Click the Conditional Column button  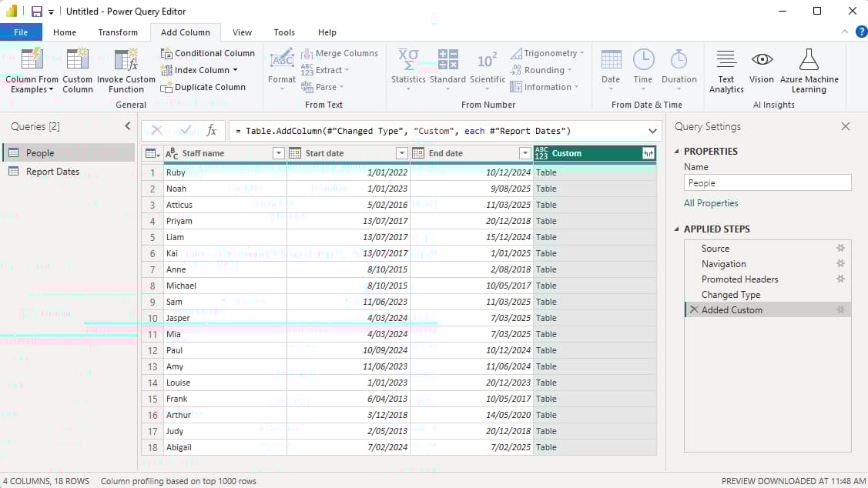(x=208, y=53)
